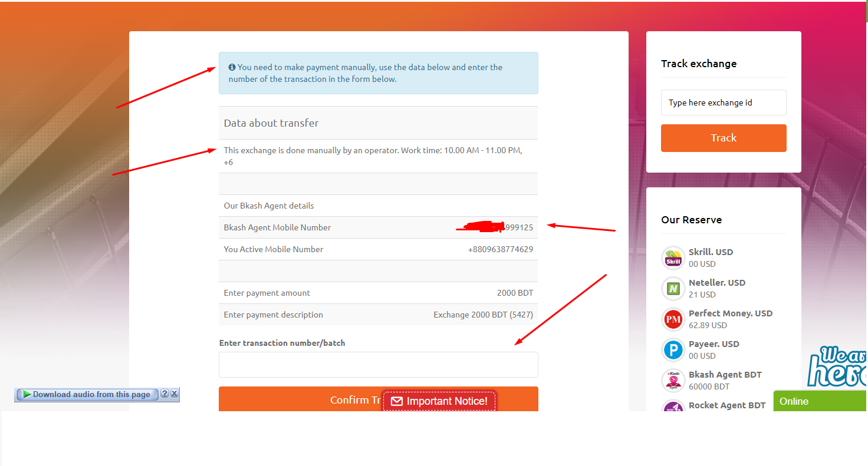The image size is (868, 466).
Task: Open help on the download audio bar
Action: tap(165, 394)
